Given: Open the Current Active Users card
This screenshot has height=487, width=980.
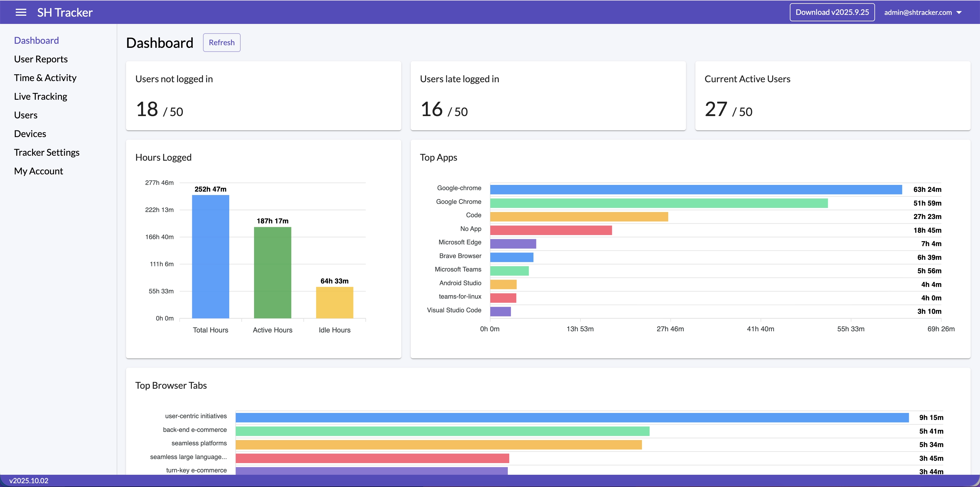Looking at the screenshot, I should click(x=832, y=96).
